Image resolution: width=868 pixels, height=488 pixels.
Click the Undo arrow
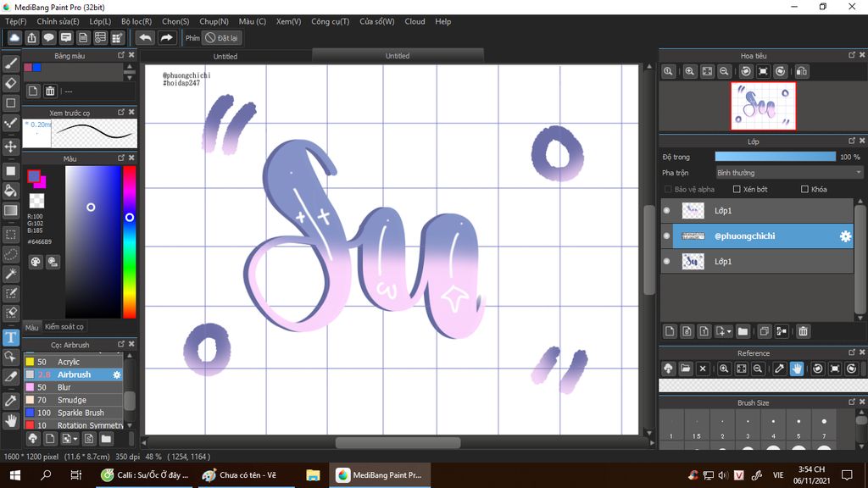145,37
